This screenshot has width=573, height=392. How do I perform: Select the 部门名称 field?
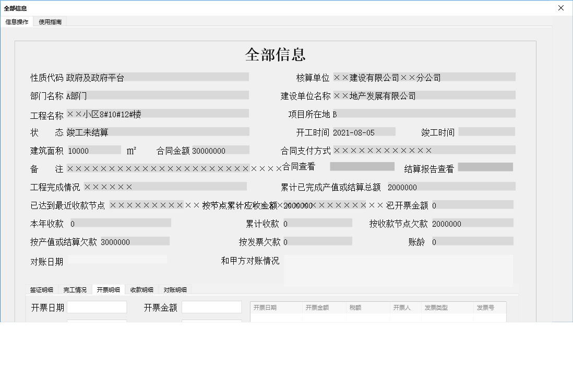157,95
